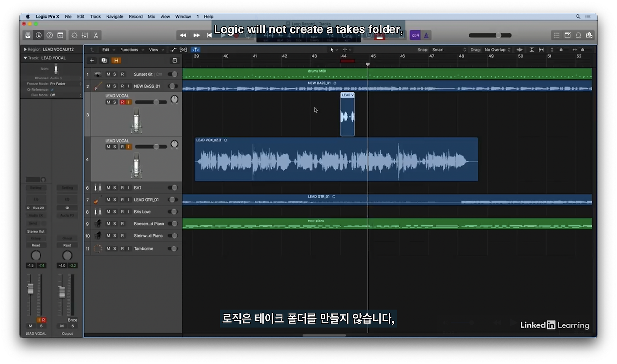Viewport: 617px width, 364px height.
Task: Duplicate track with the duplicate button
Action: (104, 61)
